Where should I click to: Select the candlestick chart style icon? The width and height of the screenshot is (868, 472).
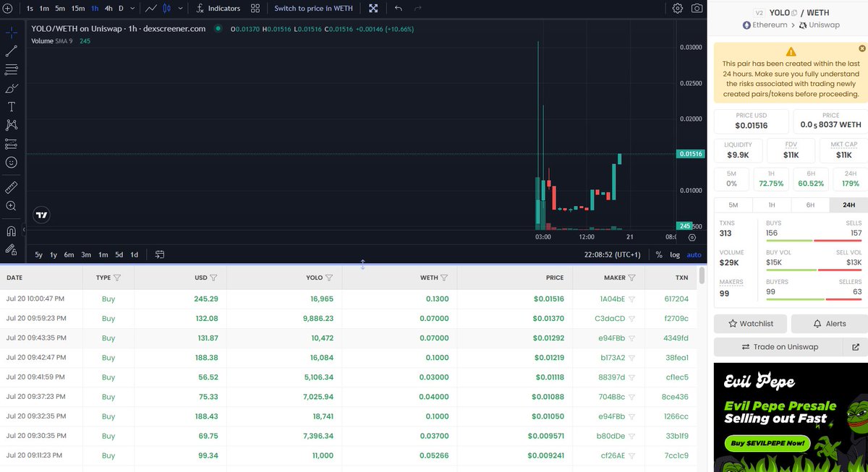point(167,9)
